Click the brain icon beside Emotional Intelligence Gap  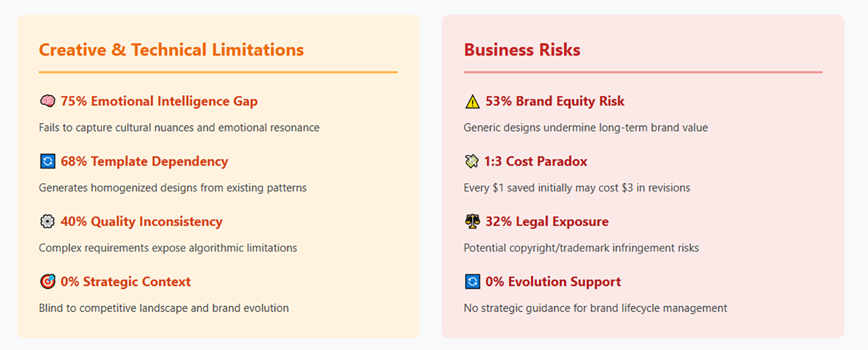pyautogui.click(x=48, y=101)
